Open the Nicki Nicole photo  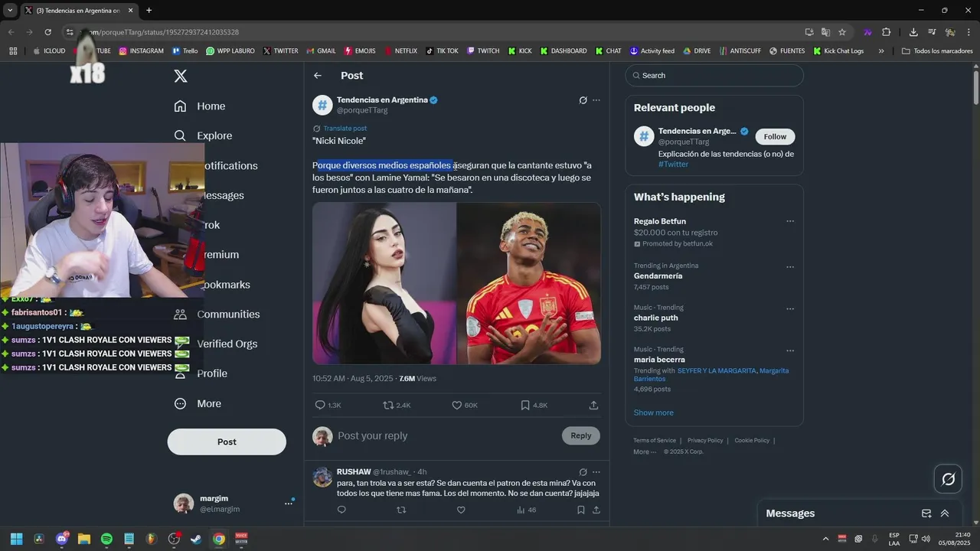pos(384,283)
